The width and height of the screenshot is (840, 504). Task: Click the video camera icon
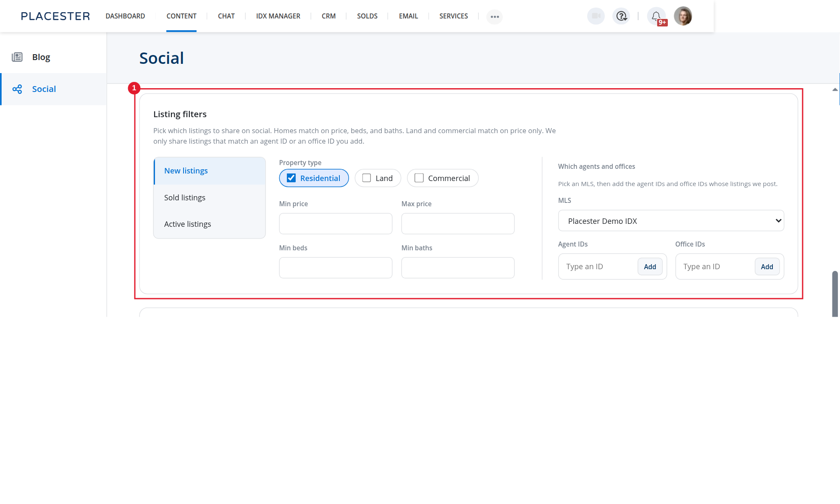(596, 16)
